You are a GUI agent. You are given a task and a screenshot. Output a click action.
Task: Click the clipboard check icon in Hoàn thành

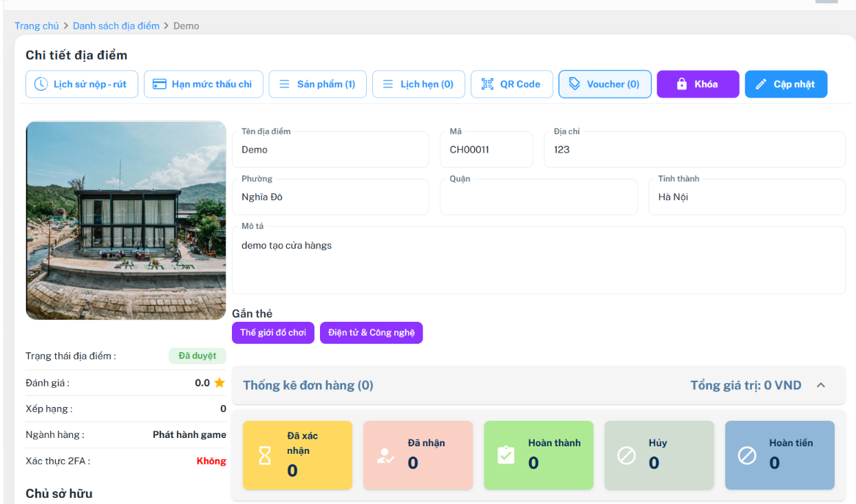coord(506,455)
